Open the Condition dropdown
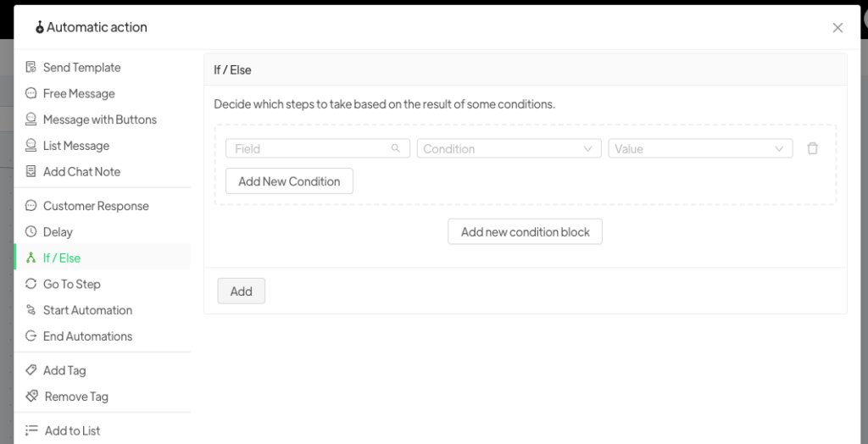Viewport: 868px width, 444px height. point(509,149)
